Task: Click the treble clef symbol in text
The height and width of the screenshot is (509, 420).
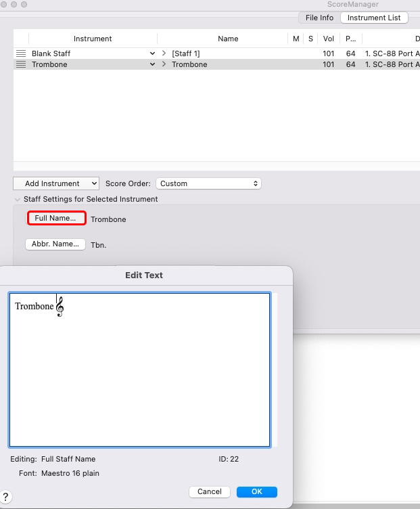Action: (60, 307)
